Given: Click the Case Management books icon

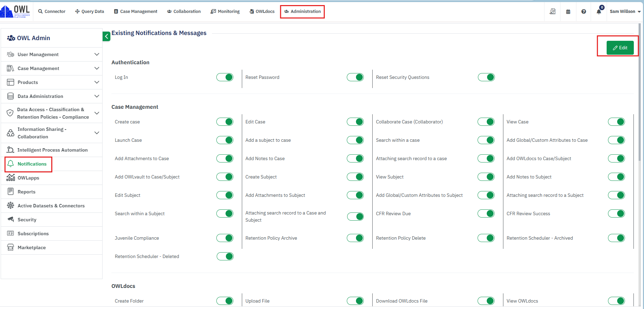Looking at the screenshot, I should [x=11, y=68].
